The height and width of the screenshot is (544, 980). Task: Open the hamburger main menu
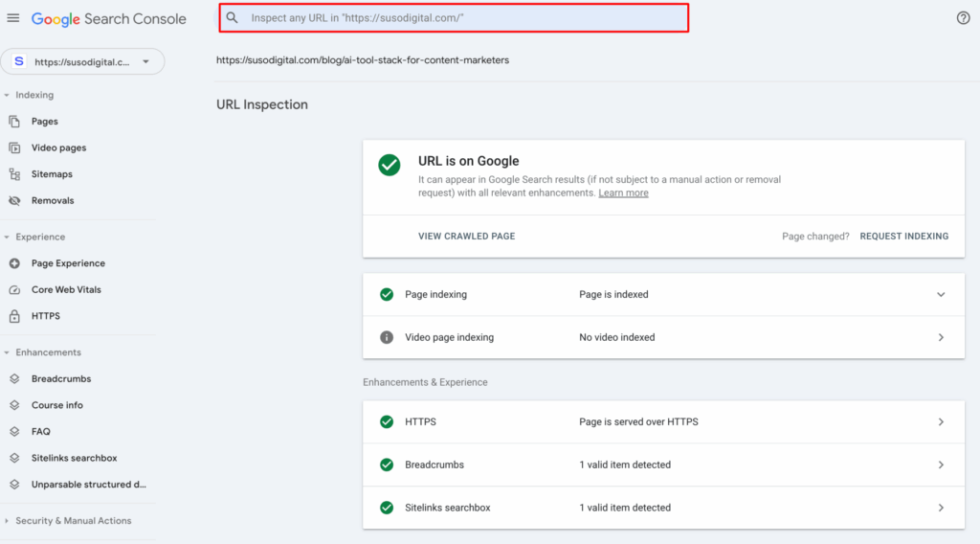tap(13, 18)
